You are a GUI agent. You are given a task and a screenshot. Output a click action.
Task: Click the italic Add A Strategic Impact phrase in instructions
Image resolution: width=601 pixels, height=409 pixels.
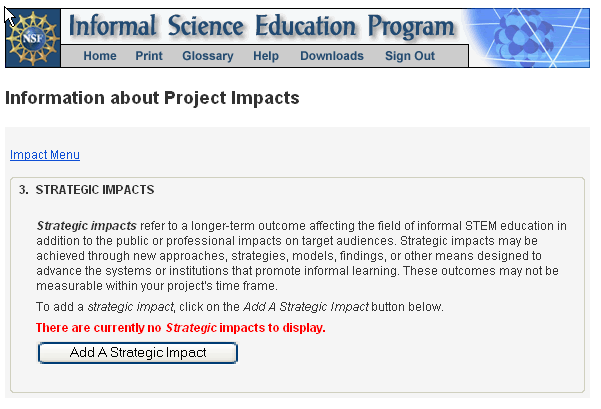tap(307, 306)
